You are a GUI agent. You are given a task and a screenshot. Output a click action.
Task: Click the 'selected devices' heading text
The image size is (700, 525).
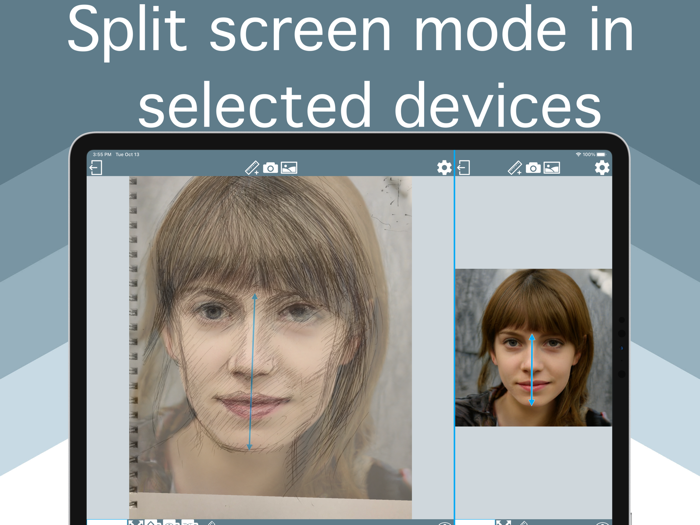coord(370,105)
